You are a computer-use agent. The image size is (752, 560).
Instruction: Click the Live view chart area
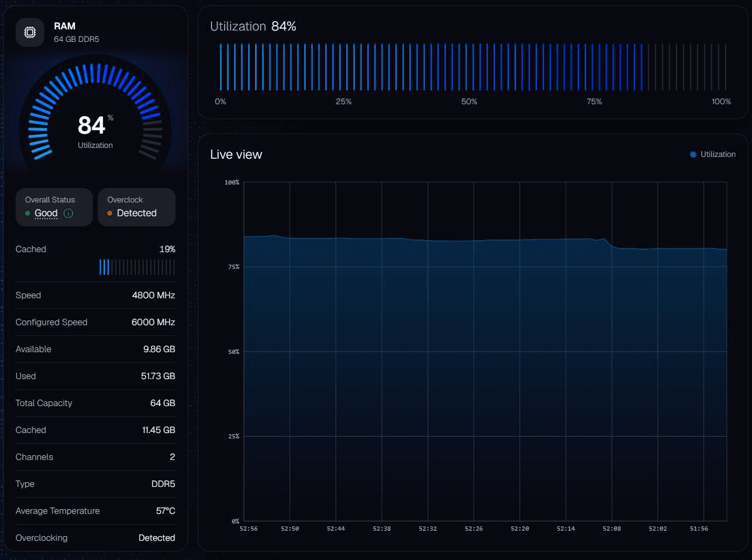[485, 352]
